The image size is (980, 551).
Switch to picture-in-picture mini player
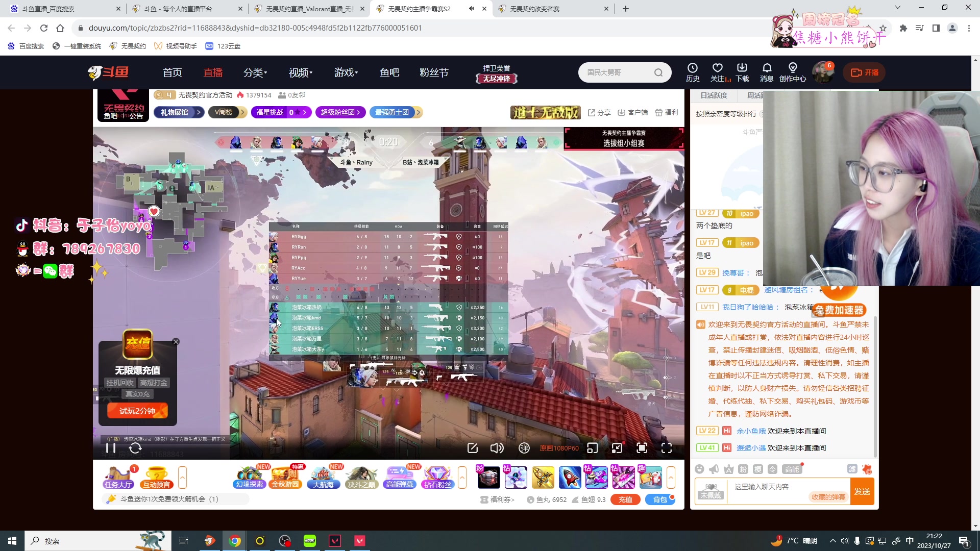pyautogui.click(x=593, y=448)
